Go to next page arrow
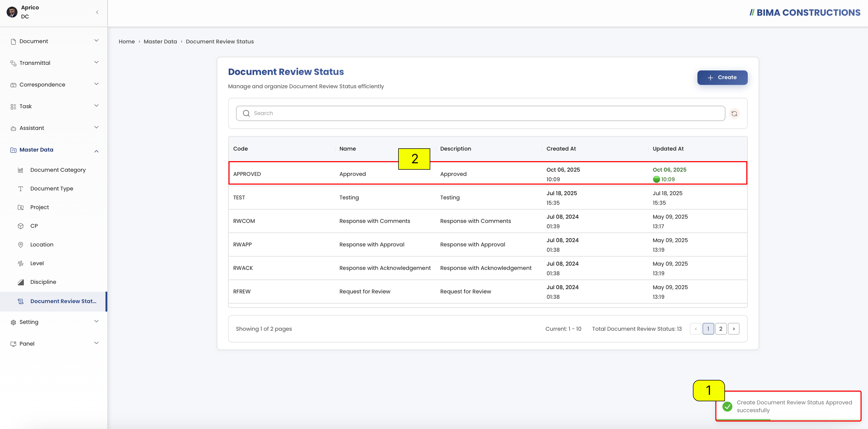Viewport: 868px width, 429px height. pyautogui.click(x=733, y=329)
